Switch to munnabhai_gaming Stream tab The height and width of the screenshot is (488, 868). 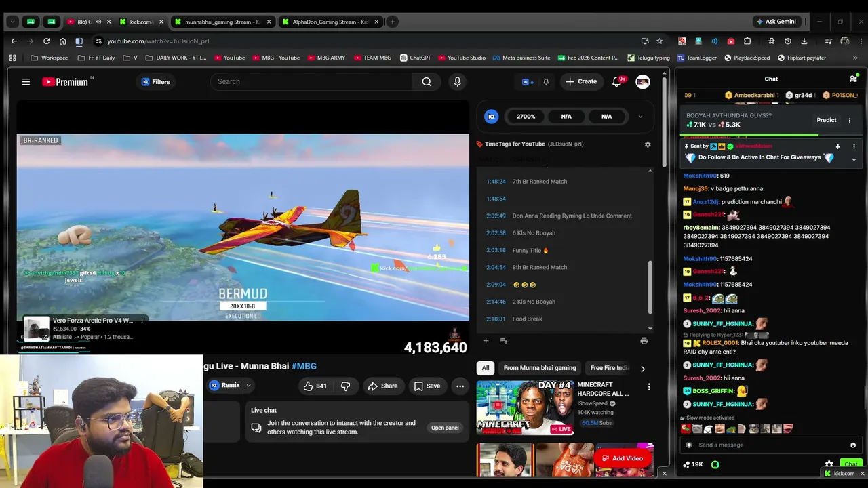pos(222,22)
